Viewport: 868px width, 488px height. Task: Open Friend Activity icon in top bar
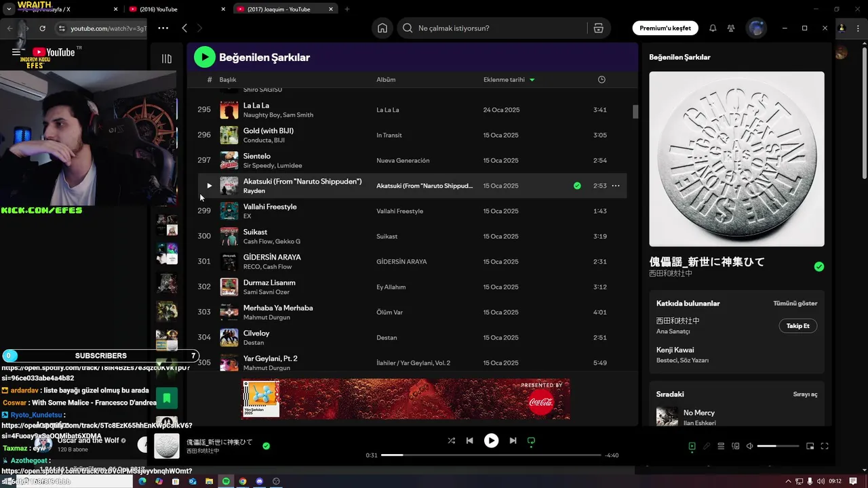[731, 28]
